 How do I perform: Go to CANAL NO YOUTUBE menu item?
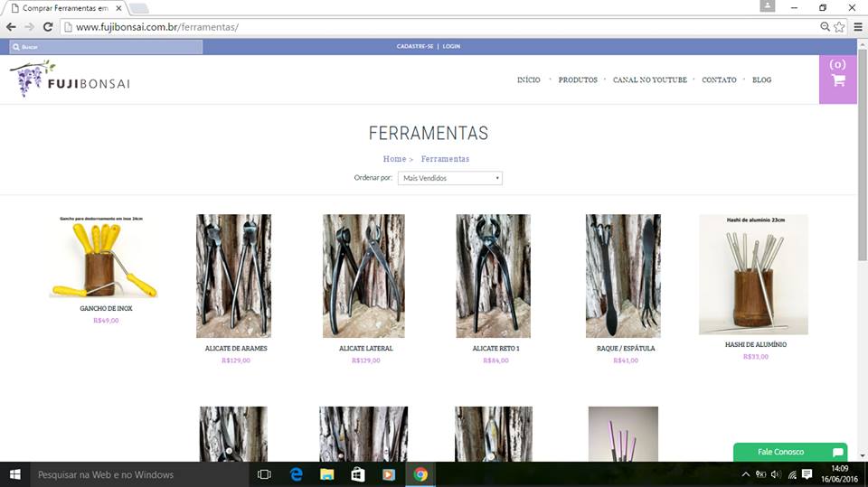(649, 80)
